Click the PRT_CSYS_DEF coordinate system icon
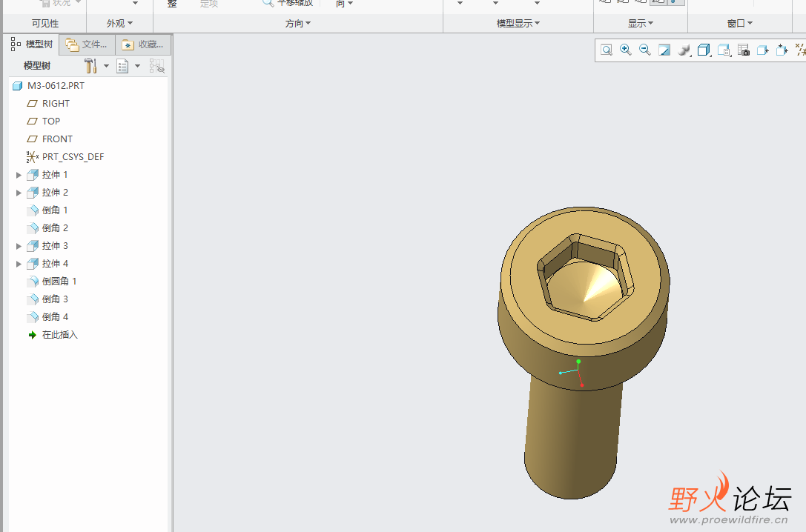Screen dimensions: 806x532 (32, 156)
